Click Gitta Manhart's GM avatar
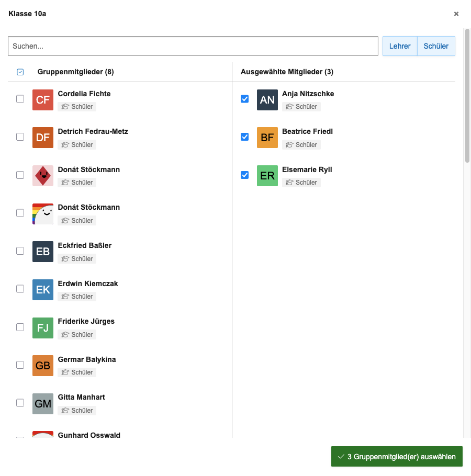 [x=43, y=404]
